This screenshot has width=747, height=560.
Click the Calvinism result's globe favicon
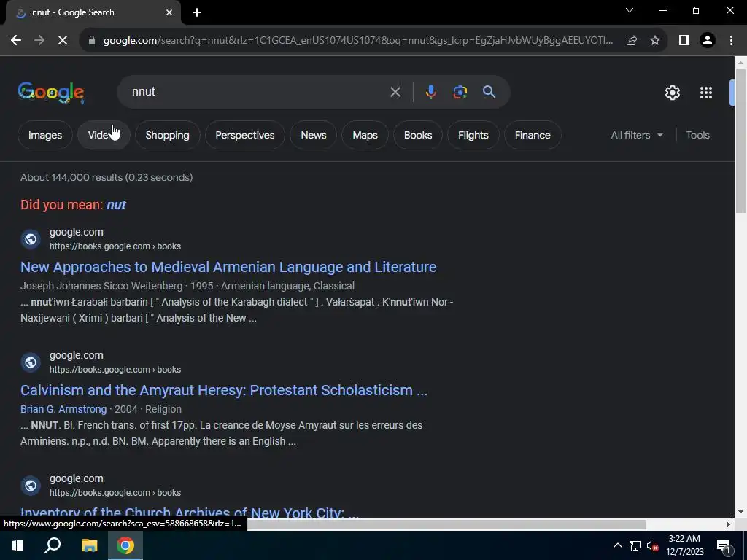tap(31, 362)
